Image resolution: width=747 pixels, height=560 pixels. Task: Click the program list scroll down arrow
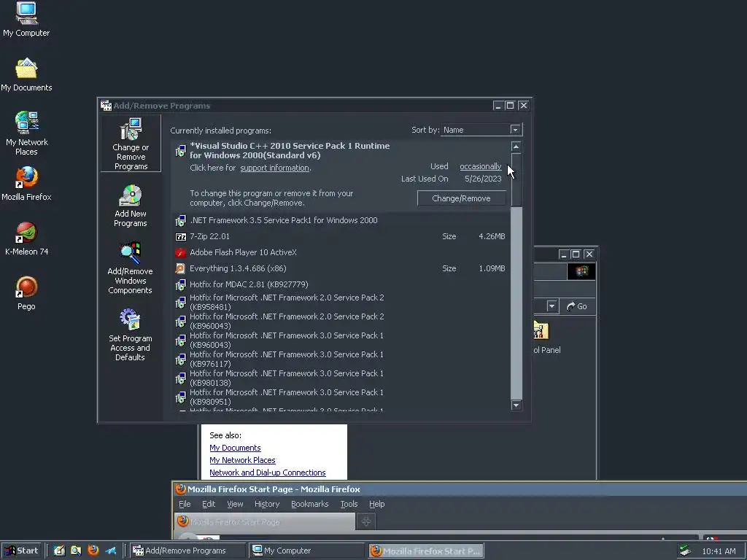click(516, 405)
